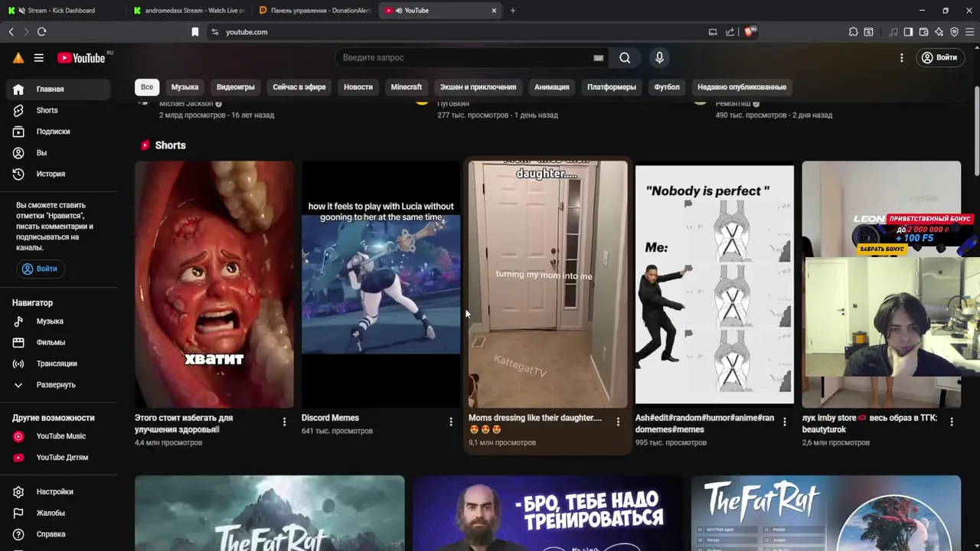
Task: Select the Анимация filter chip
Action: [x=552, y=86]
